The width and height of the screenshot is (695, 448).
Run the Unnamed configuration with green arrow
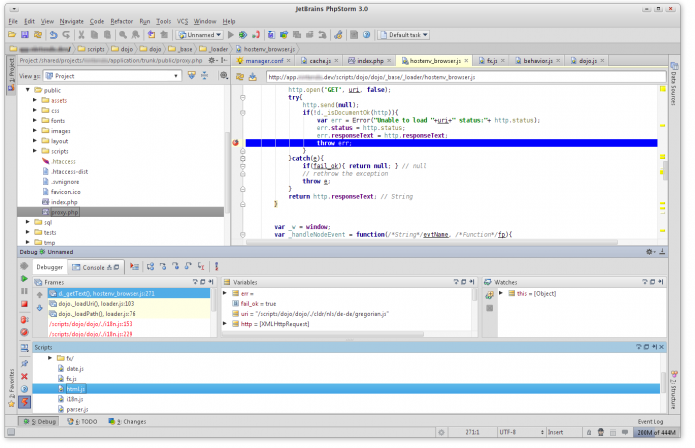(230, 35)
